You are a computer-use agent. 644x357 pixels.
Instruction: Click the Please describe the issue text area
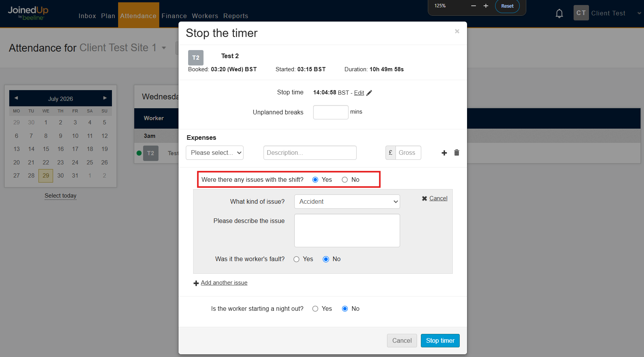(347, 230)
